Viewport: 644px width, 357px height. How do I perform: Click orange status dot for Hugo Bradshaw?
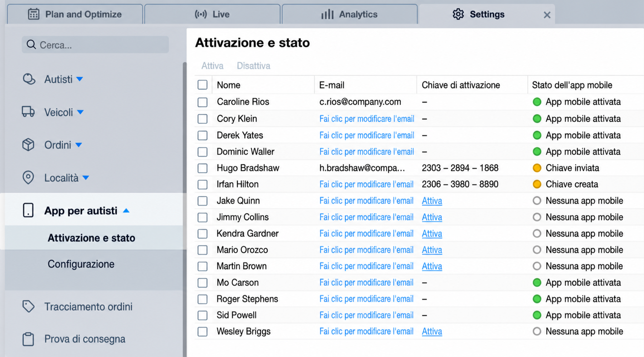[537, 168]
